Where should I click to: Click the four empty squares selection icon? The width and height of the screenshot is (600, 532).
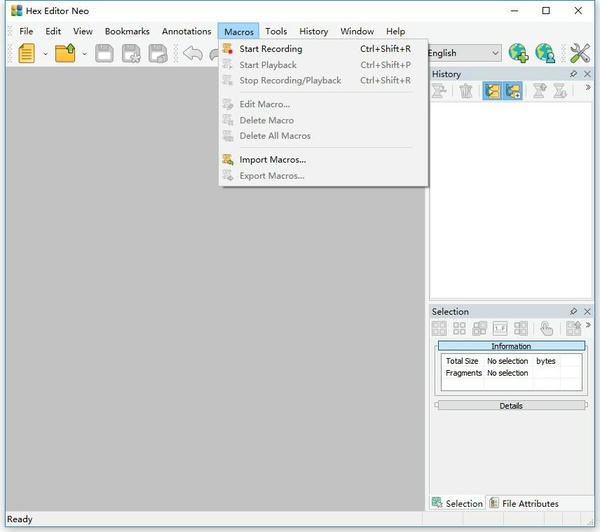click(459, 328)
